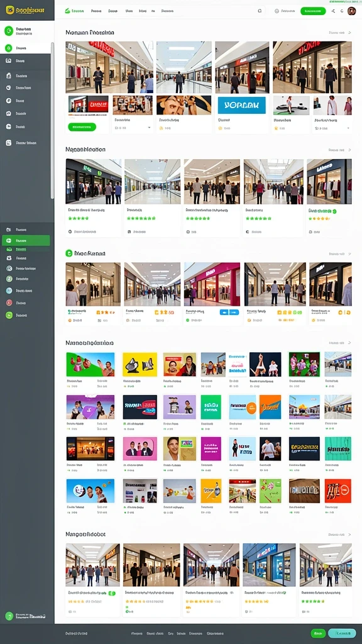Click the green circle icon heading the third section

69,253
